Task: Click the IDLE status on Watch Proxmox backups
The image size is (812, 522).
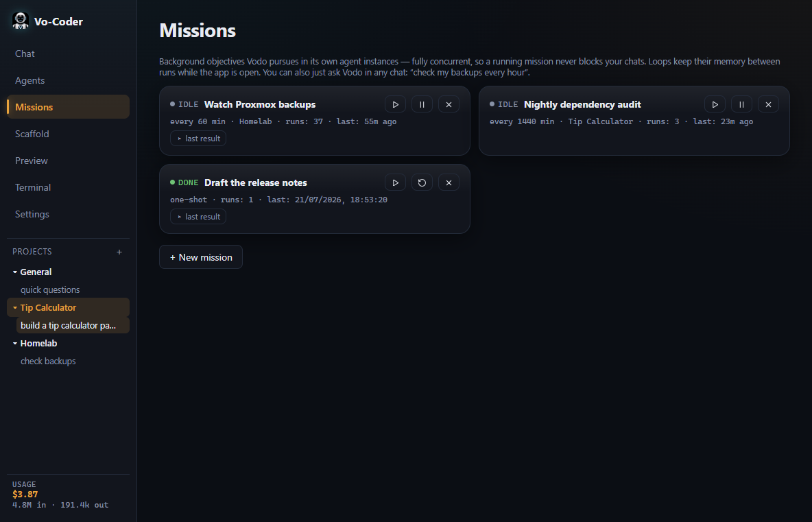Action: pyautogui.click(x=189, y=105)
